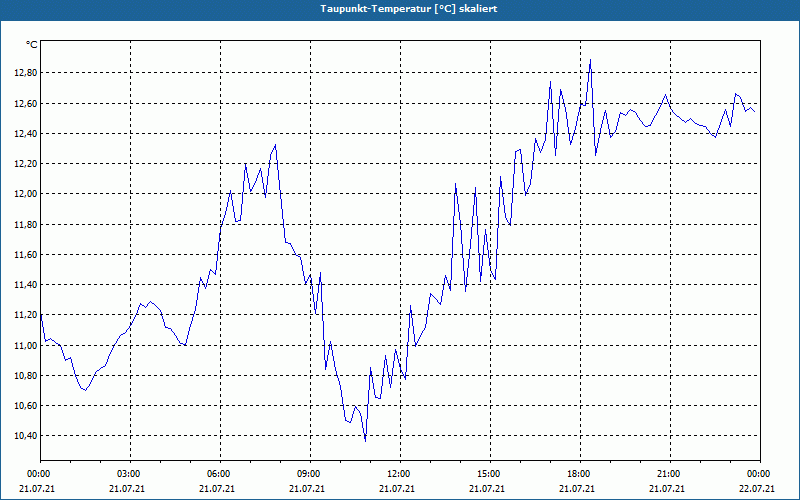This screenshot has width=800, height=500.
Task: Select the '12,20' y-axis value
Action: coord(26,164)
